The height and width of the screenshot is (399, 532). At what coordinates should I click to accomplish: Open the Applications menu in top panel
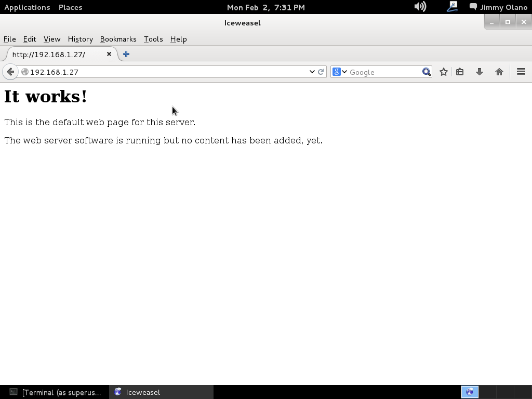pos(27,7)
